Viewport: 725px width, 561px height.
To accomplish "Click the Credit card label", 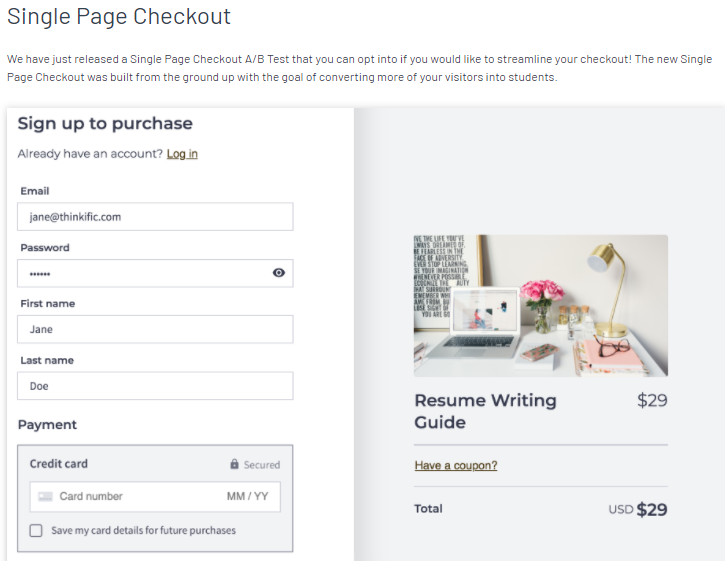I will pyautogui.click(x=59, y=463).
